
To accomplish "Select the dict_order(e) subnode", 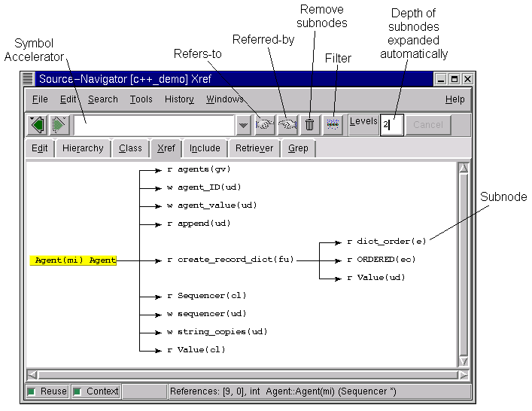I will tap(387, 242).
